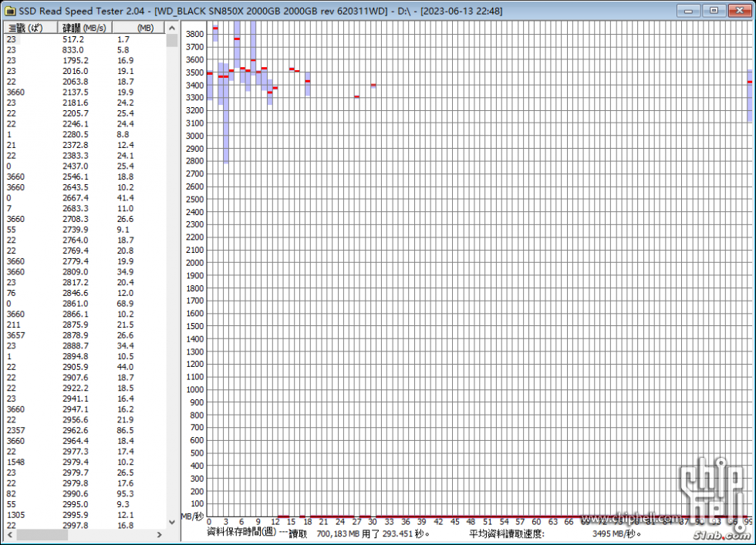
Task: Select the 44.0 MB size cell
Action: pyautogui.click(x=125, y=367)
